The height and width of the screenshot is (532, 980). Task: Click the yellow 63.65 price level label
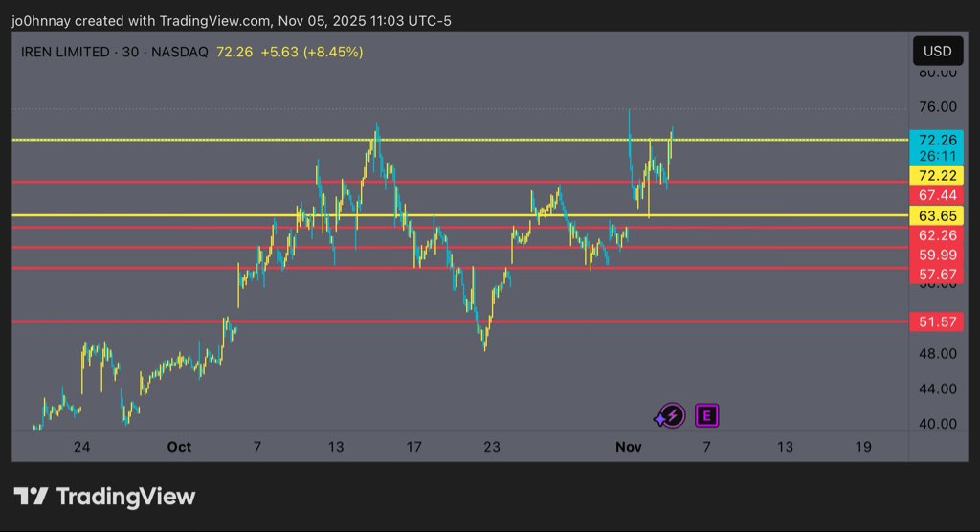point(937,215)
